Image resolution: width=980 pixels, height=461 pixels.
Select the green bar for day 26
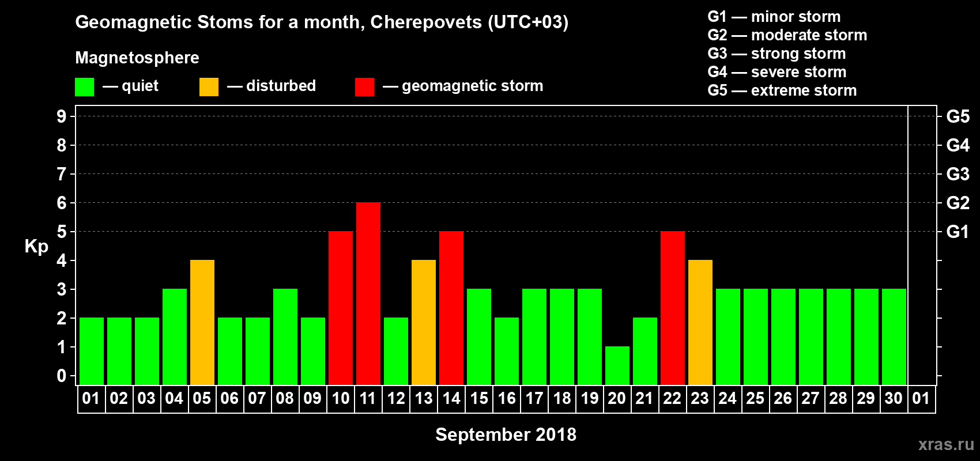783,337
